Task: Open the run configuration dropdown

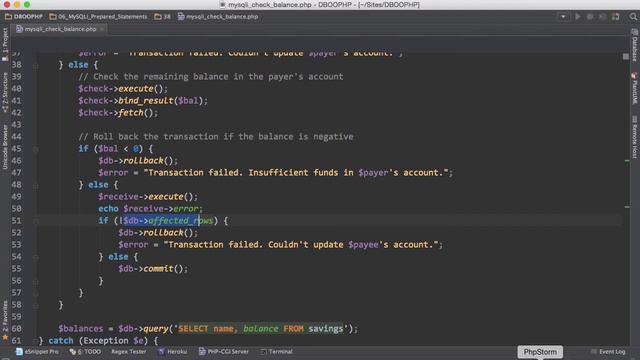Action: (563, 17)
